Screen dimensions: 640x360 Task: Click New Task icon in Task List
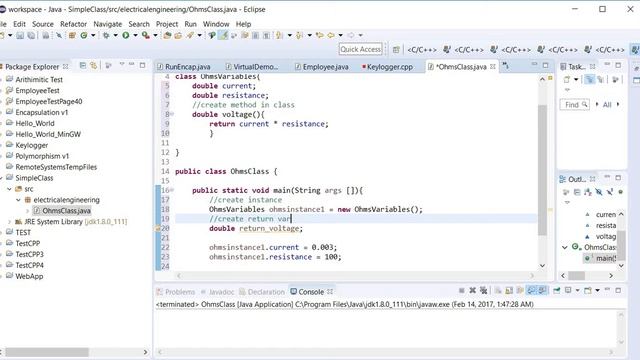coord(567,80)
